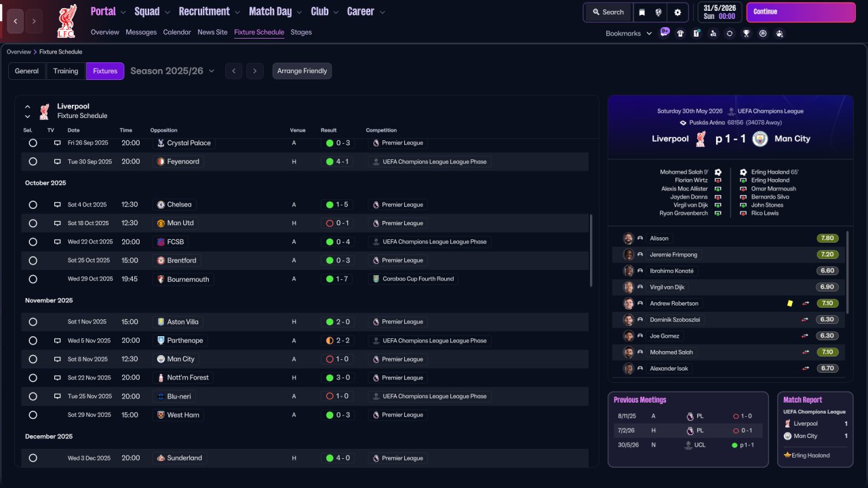Select the Crystal Palace fixture radio button

tap(33, 143)
